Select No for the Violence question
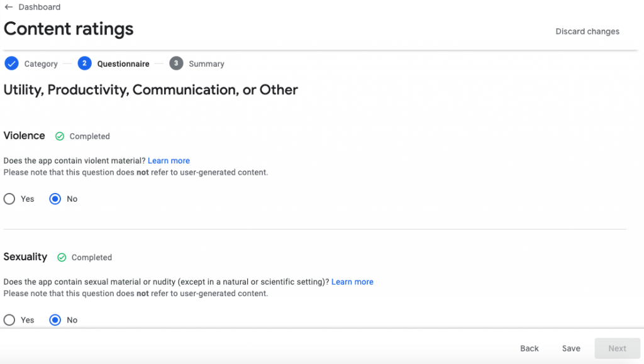 55,199
